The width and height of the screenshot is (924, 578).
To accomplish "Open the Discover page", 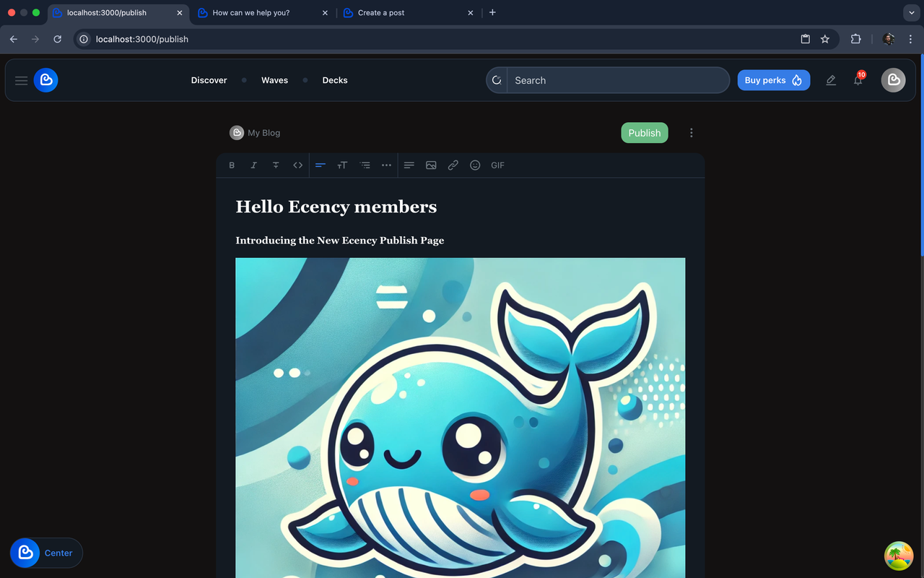I will click(209, 80).
